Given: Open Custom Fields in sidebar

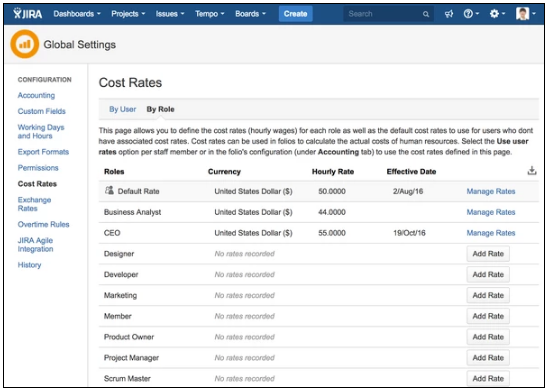Looking at the screenshot, I should pos(42,111).
